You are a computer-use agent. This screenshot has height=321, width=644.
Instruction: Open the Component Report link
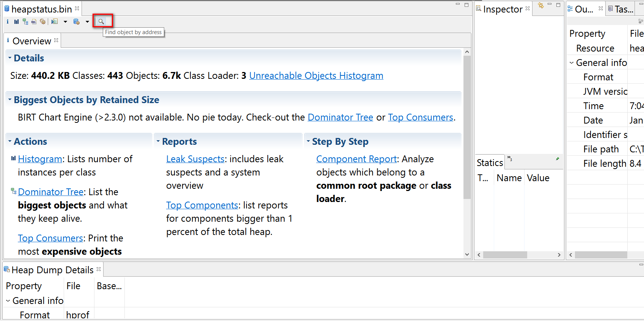(x=357, y=159)
